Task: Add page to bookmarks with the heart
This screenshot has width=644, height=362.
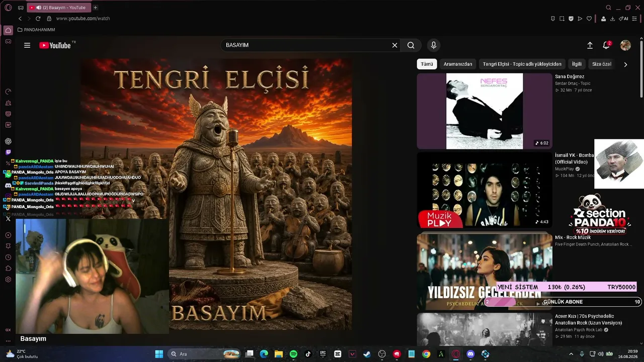Action: [589, 19]
